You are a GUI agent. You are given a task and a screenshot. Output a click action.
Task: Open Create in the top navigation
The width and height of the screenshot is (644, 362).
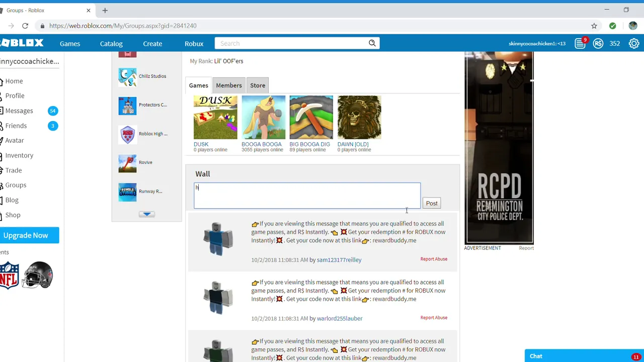click(152, 44)
